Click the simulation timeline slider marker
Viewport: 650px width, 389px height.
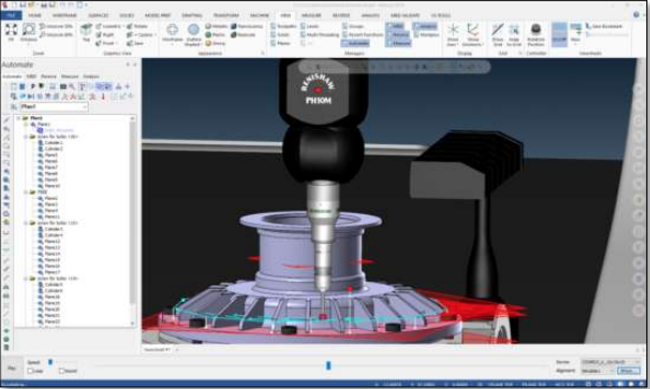[x=328, y=365]
